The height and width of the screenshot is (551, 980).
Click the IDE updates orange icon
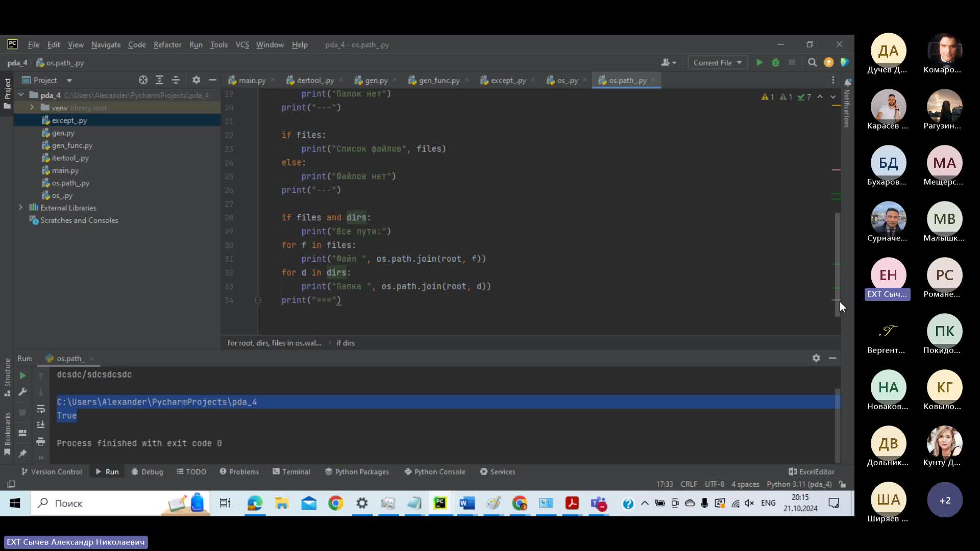tap(828, 62)
